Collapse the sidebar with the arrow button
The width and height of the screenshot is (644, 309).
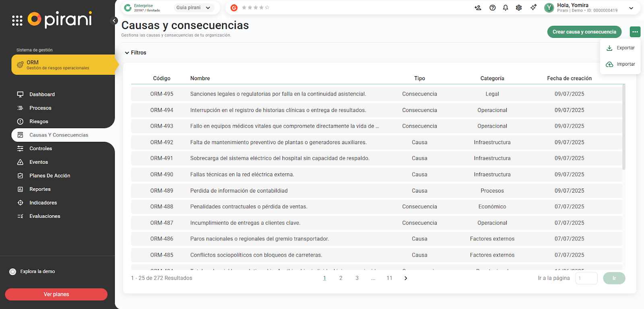114,21
